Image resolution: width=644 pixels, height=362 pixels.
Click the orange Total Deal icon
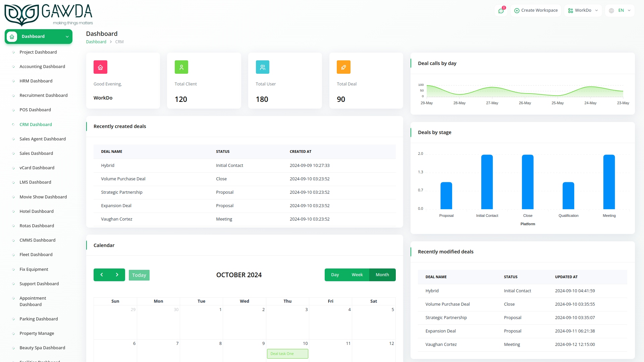point(343,67)
